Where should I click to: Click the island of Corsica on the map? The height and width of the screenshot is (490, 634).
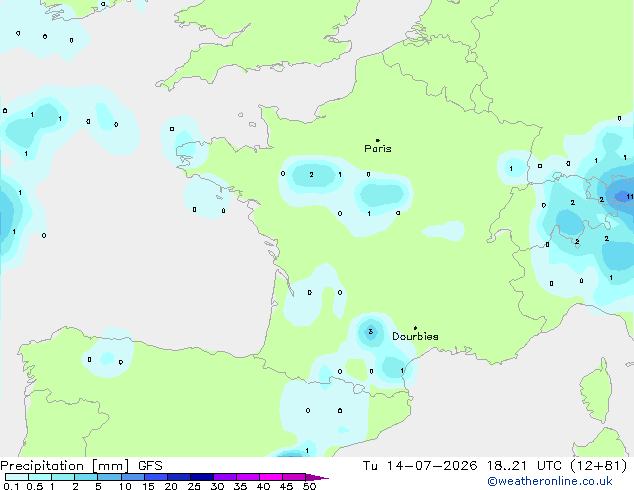coord(597,391)
